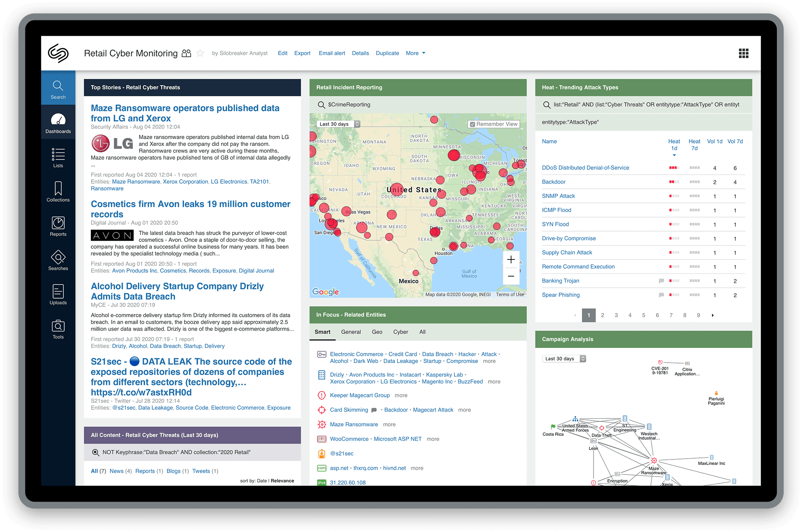The width and height of the screenshot is (802, 532).
Task: Expand more next to Maze Ransomware
Action: 389,424
